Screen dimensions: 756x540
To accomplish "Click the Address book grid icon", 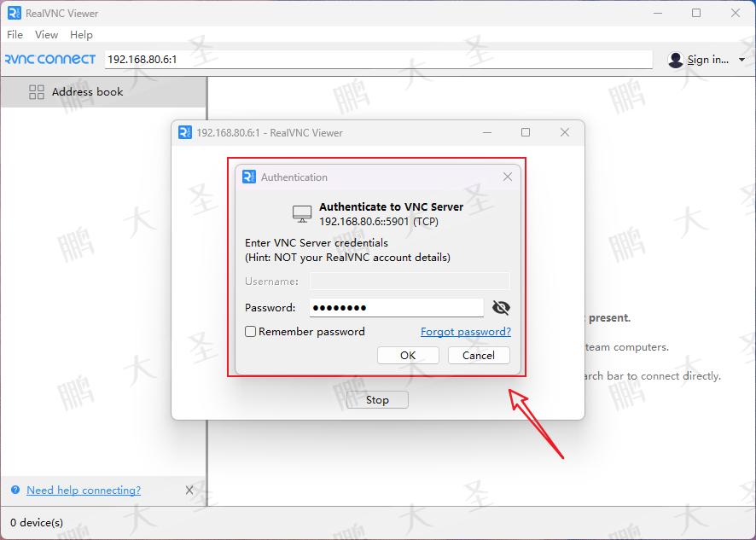I will coord(37,91).
